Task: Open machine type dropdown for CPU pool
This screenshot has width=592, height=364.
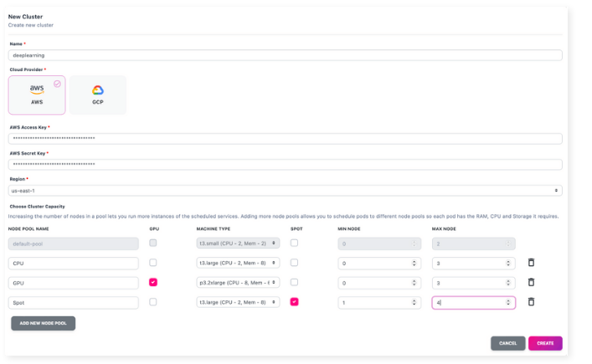Action: pos(239,263)
